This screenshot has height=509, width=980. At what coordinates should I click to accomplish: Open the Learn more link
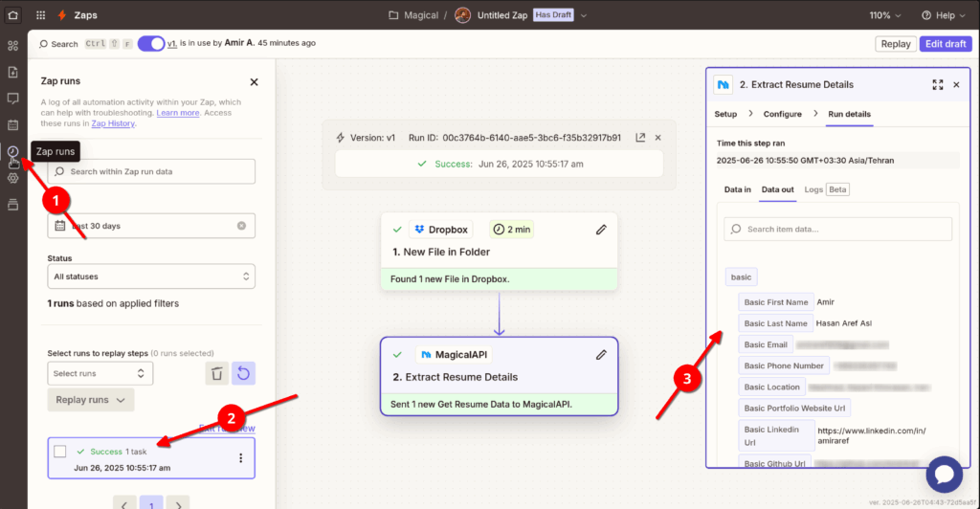pyautogui.click(x=177, y=113)
